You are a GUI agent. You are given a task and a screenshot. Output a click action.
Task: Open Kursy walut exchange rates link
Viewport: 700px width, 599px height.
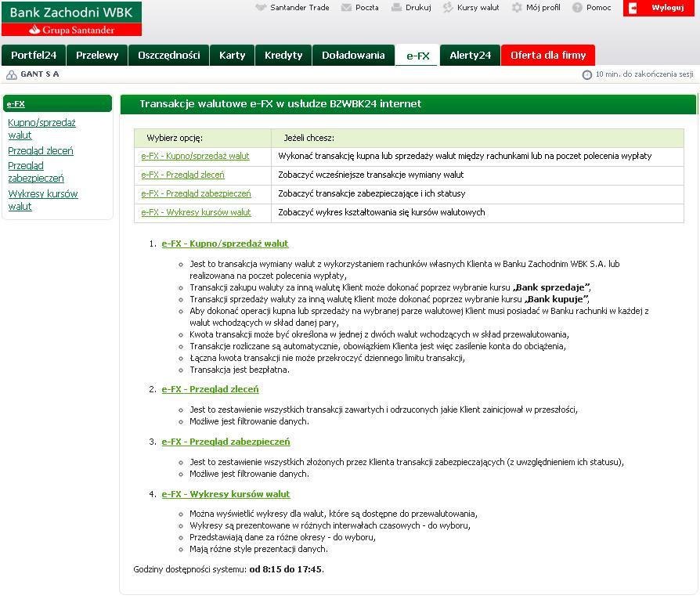point(478,8)
